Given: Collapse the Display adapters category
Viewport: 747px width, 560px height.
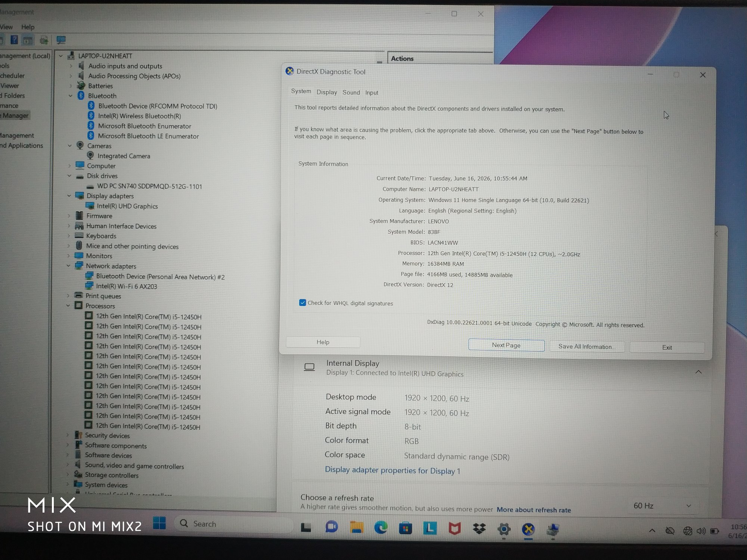Looking at the screenshot, I should click(x=69, y=196).
